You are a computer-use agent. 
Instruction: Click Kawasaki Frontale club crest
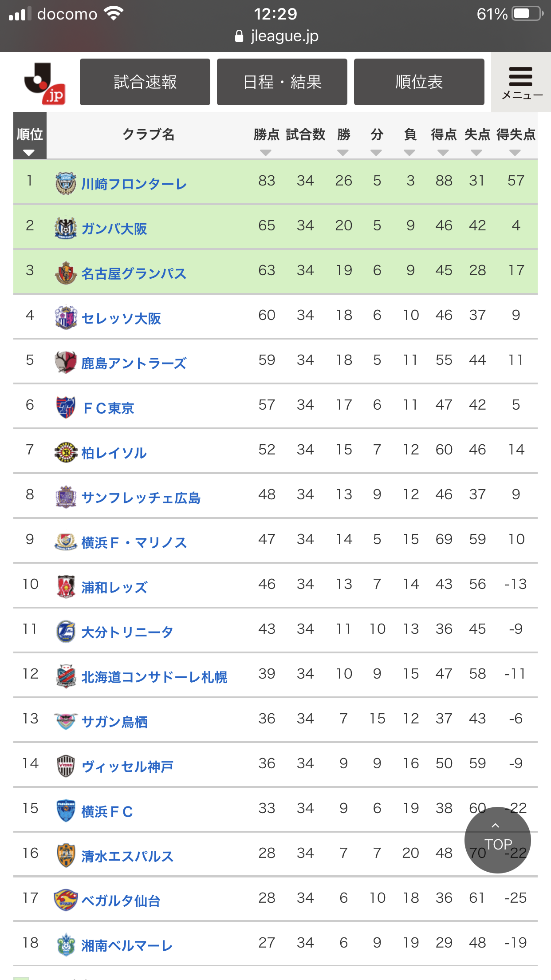(x=66, y=183)
